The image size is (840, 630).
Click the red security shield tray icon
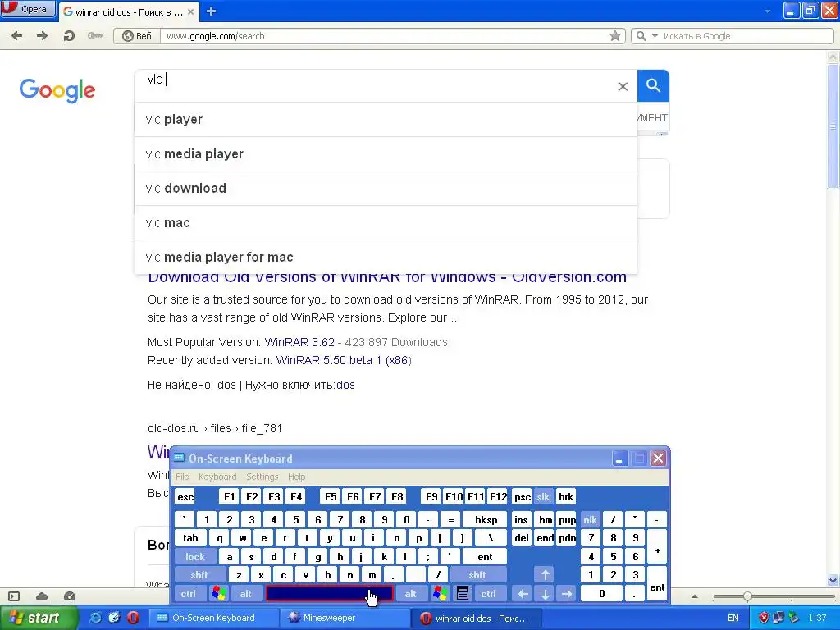tap(764, 618)
